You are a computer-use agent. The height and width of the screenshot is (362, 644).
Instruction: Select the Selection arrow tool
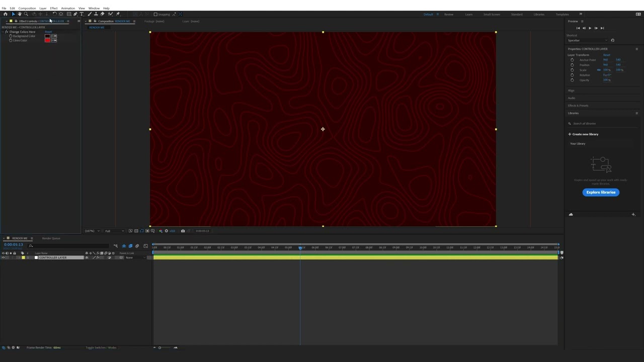pos(13,14)
